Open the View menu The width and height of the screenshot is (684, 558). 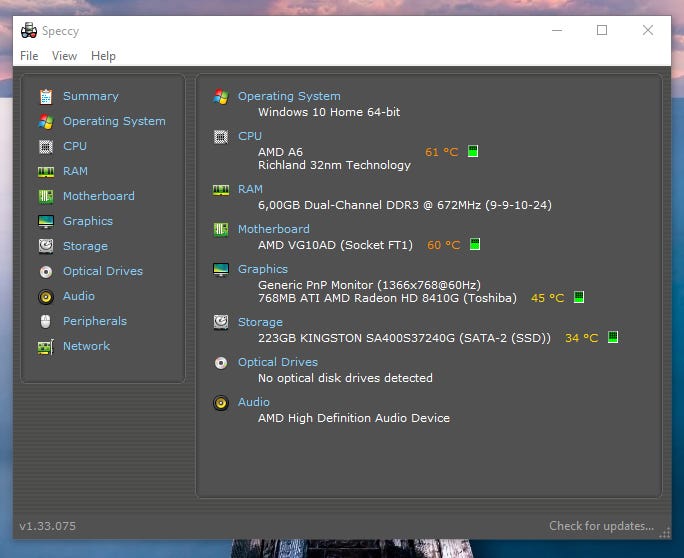pyautogui.click(x=64, y=56)
